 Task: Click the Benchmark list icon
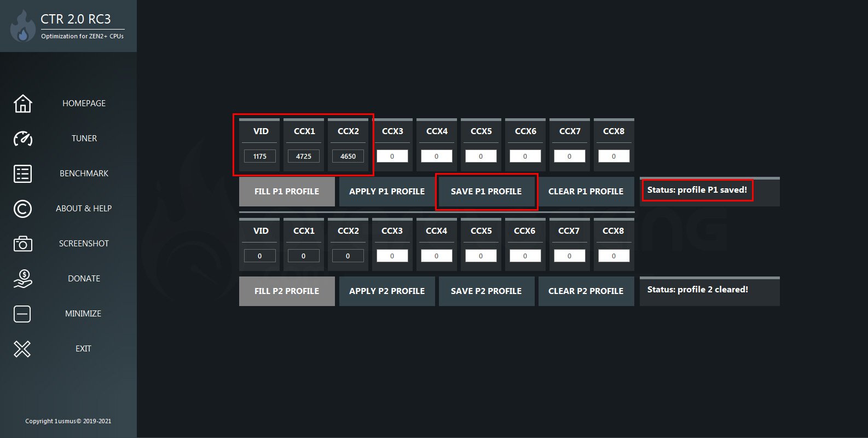click(22, 174)
